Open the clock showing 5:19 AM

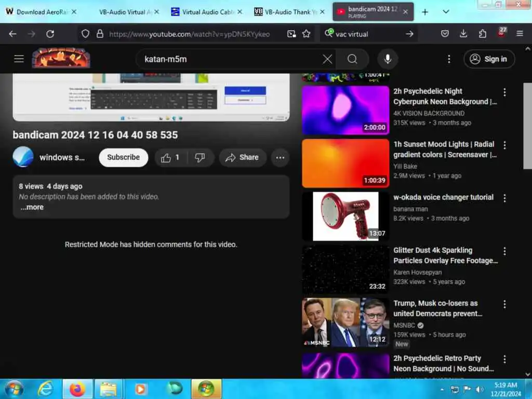pyautogui.click(x=506, y=389)
